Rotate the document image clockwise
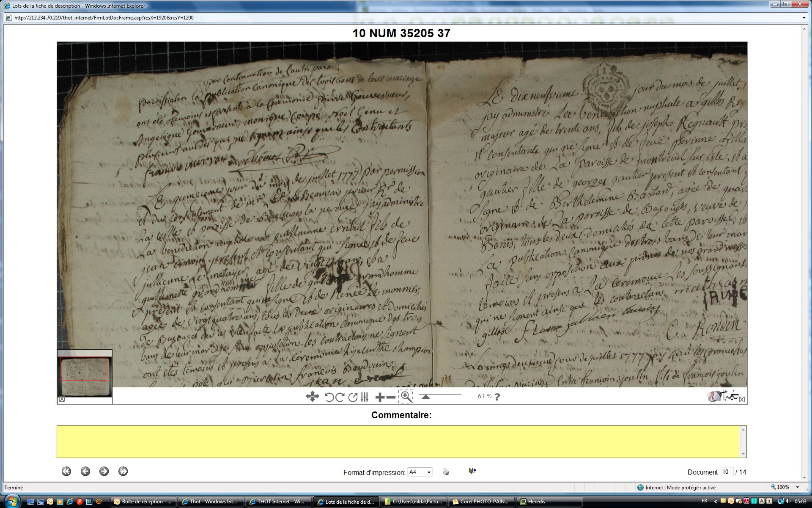 click(340, 397)
